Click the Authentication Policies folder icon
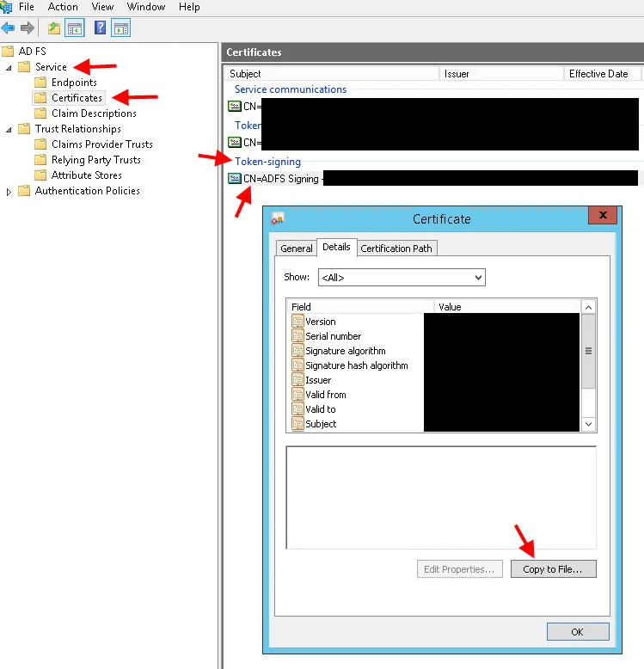Screen dimensions: 644x669 pos(24,190)
